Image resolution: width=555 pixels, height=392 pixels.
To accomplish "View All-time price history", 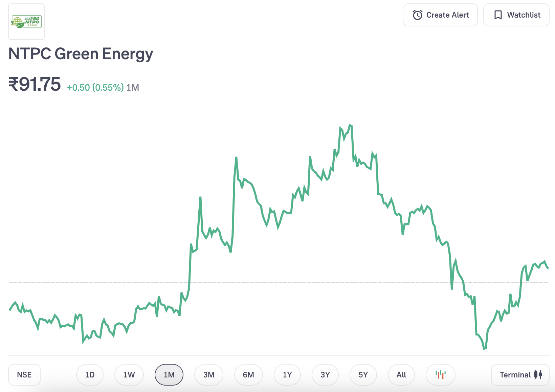I will click(401, 375).
